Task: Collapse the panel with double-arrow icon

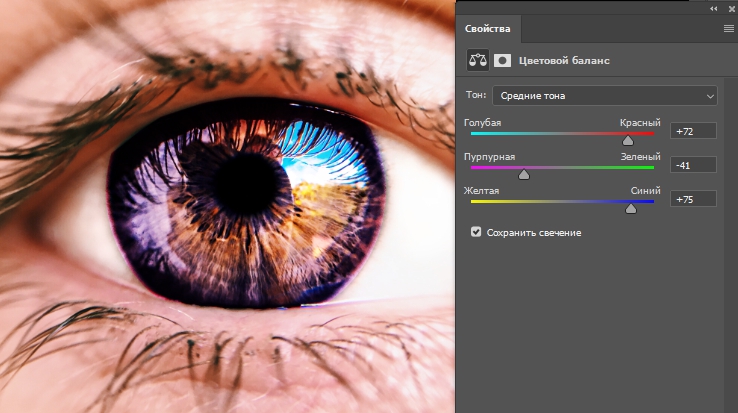Action: [x=714, y=8]
